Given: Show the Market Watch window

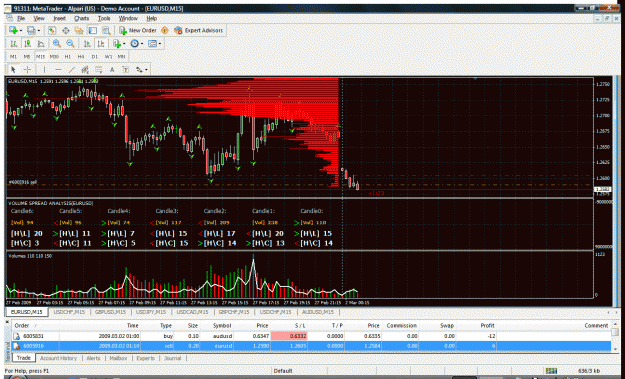Looking at the screenshot, I should pos(52,30).
